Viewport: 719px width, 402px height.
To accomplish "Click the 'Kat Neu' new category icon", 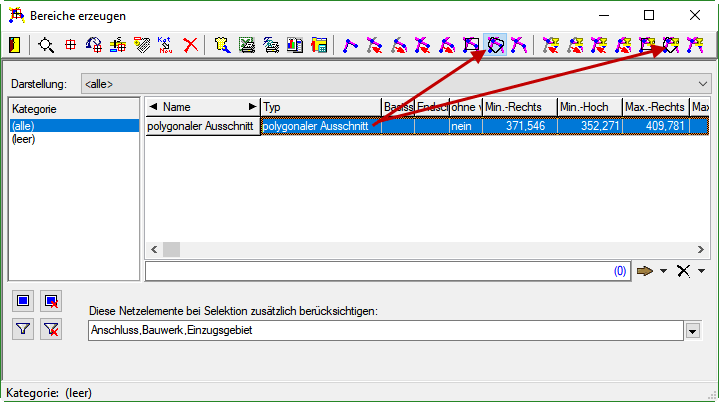I will (166, 45).
